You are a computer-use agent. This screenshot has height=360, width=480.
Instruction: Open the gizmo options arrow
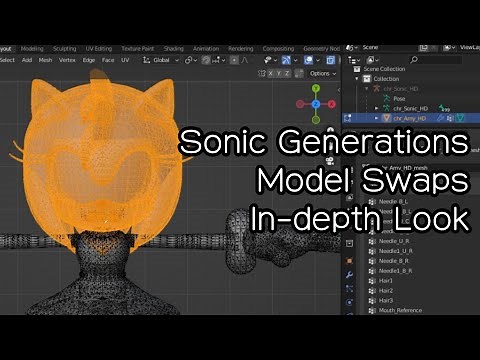click(x=295, y=60)
